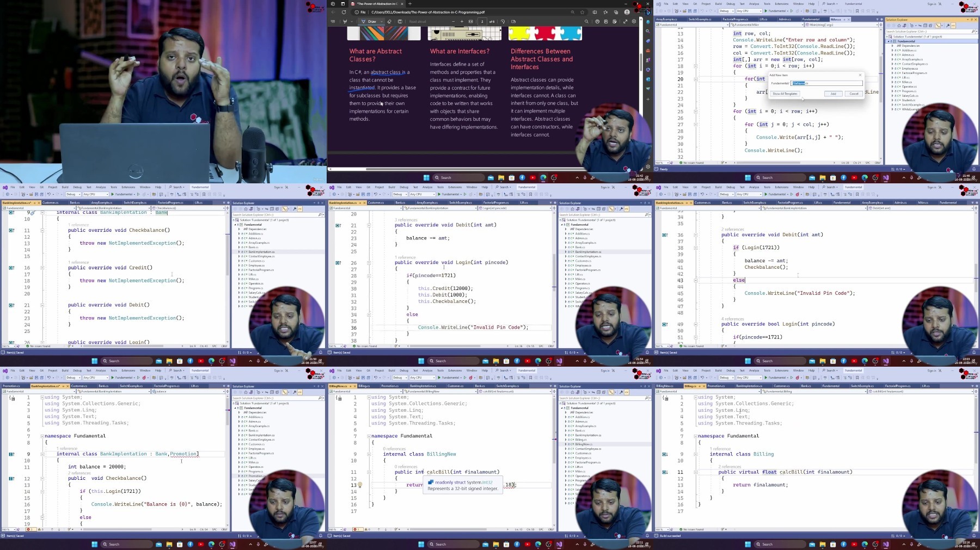Click the lightbulb at line 13 in the BillingNew frame

pos(360,485)
